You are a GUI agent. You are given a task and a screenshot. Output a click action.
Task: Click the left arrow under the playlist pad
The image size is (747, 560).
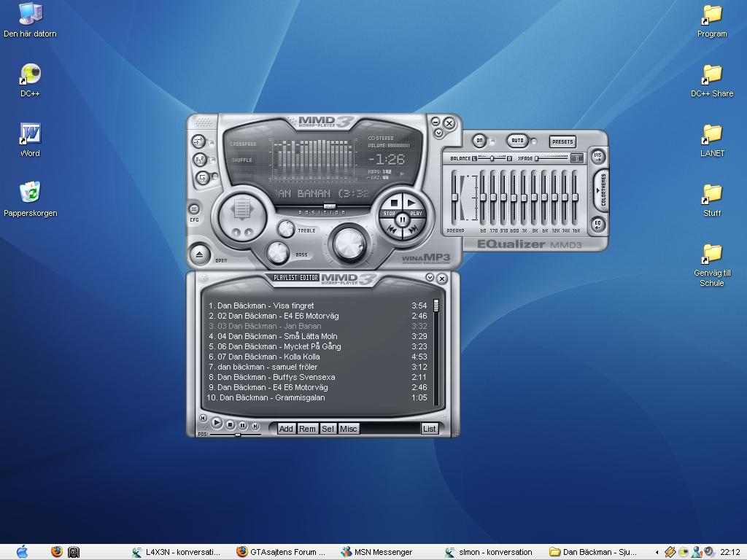[x=236, y=232]
